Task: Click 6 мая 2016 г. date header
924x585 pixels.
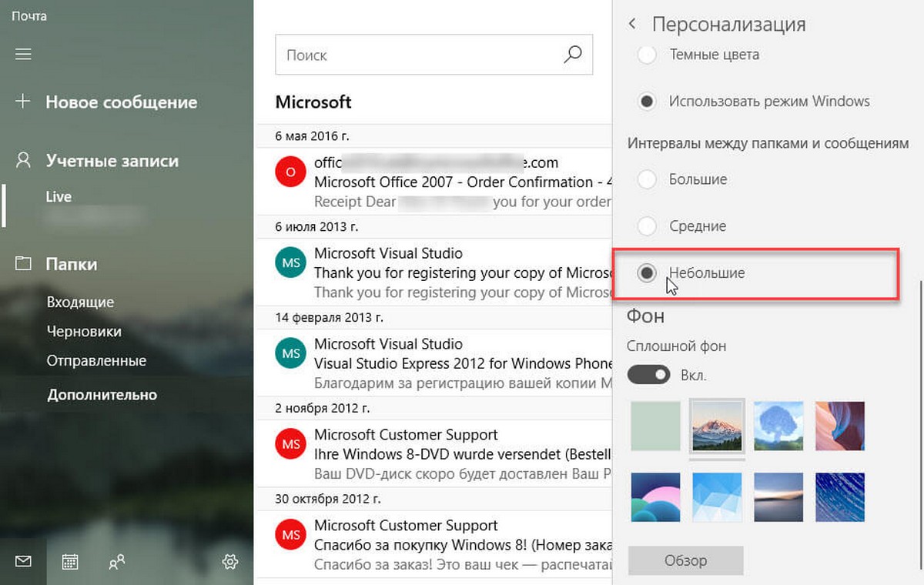Action: pos(312,136)
